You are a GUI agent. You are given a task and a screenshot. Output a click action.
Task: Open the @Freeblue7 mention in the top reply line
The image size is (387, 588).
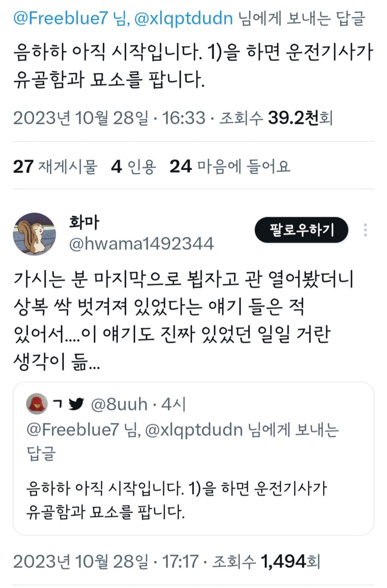point(60,19)
